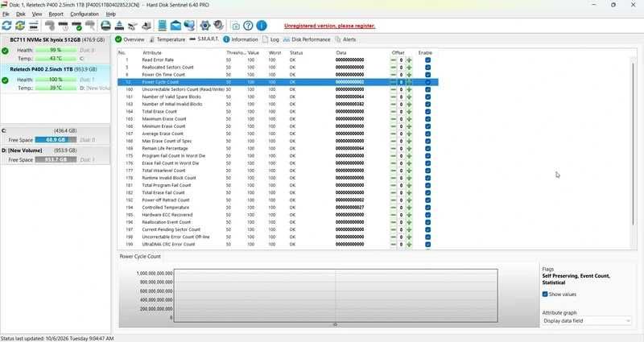Click the minus offset for Remain Life Percentage
The height and width of the screenshot is (342, 644).
point(394,149)
